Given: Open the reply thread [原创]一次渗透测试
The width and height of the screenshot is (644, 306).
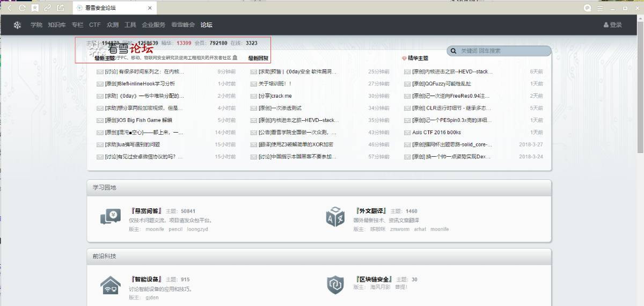Looking at the screenshot, I should 280,108.
